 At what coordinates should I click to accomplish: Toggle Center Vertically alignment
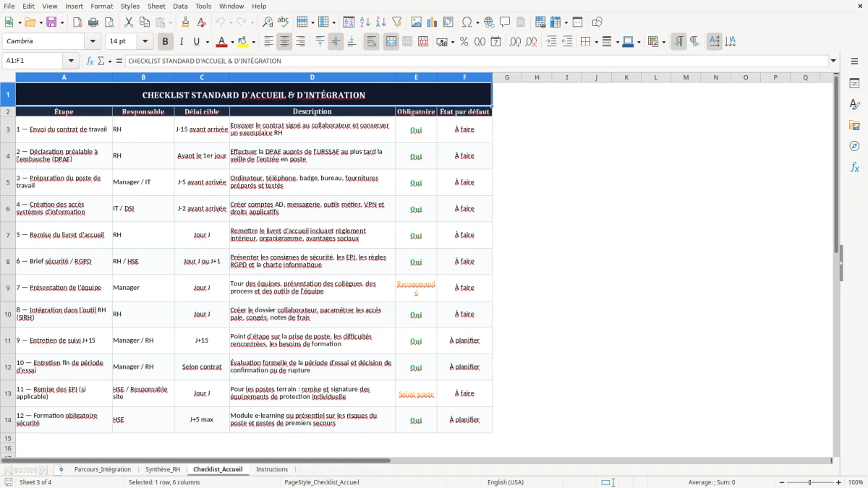pos(336,42)
